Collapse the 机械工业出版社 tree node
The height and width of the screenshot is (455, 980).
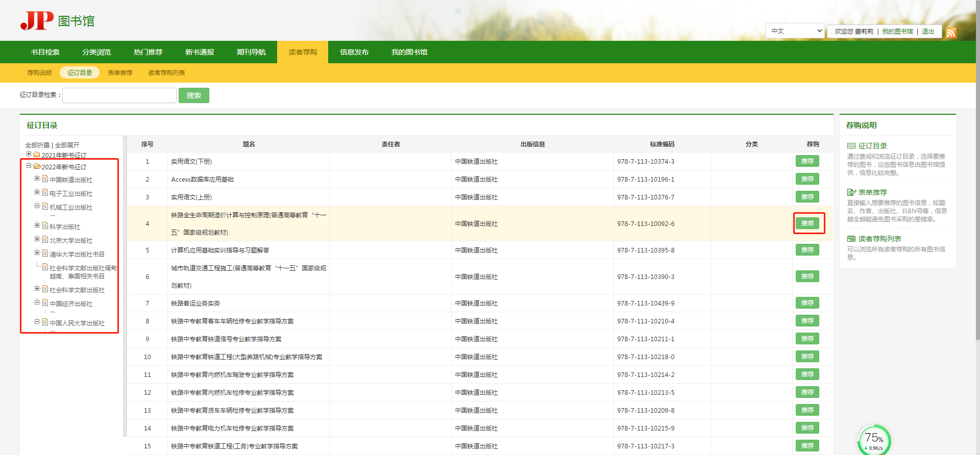(x=37, y=206)
